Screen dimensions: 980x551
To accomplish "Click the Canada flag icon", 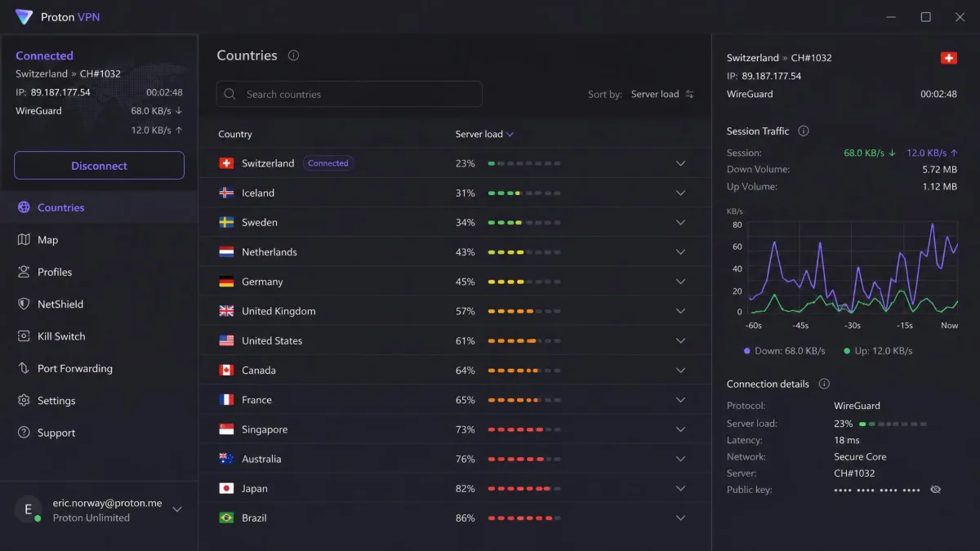I will (226, 370).
